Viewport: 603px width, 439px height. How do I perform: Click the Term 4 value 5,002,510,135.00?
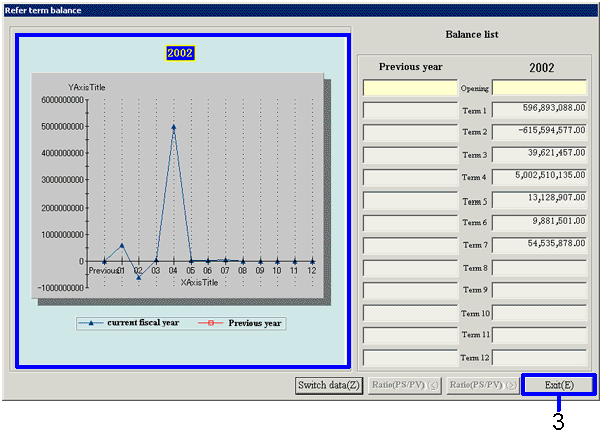[539, 177]
